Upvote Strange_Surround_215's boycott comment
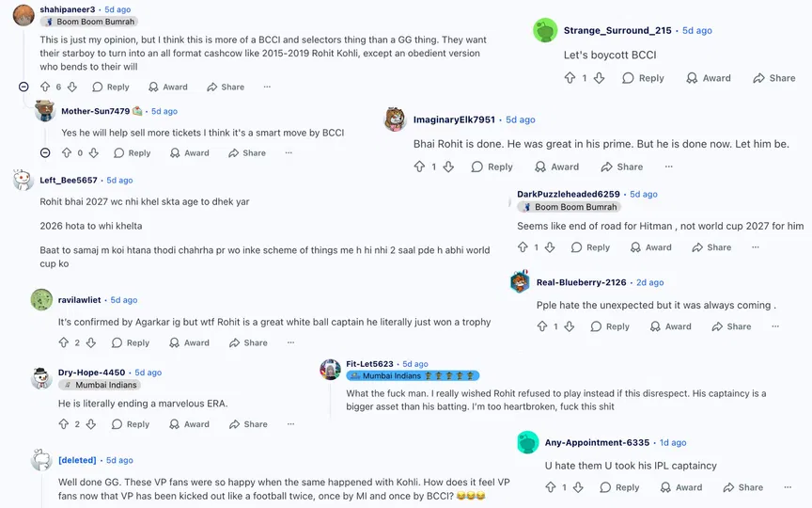 pyautogui.click(x=570, y=78)
